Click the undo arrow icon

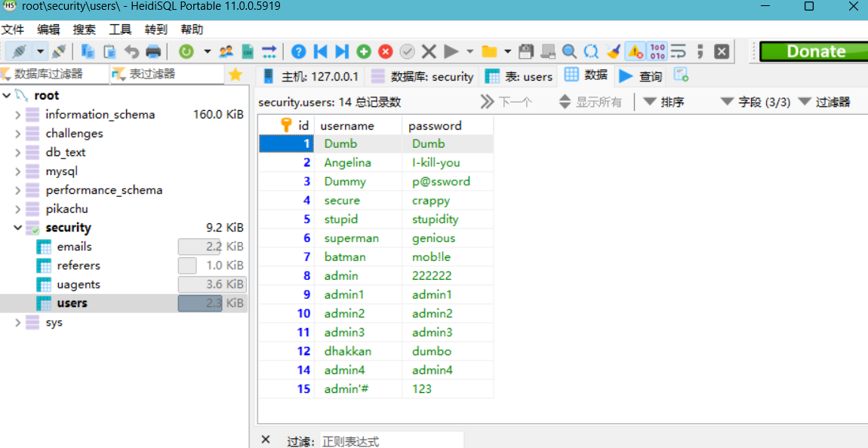click(x=132, y=52)
